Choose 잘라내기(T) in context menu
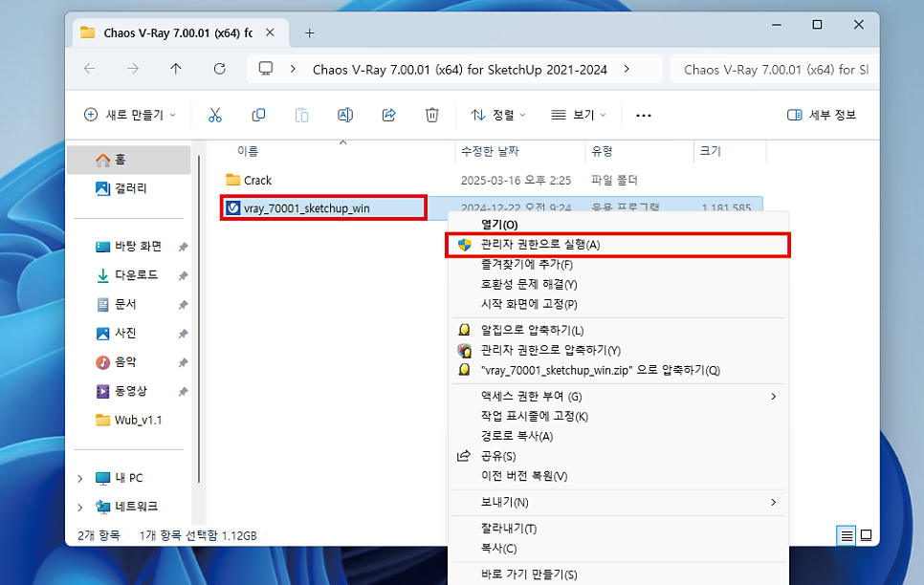This screenshot has width=924, height=585. click(618, 529)
